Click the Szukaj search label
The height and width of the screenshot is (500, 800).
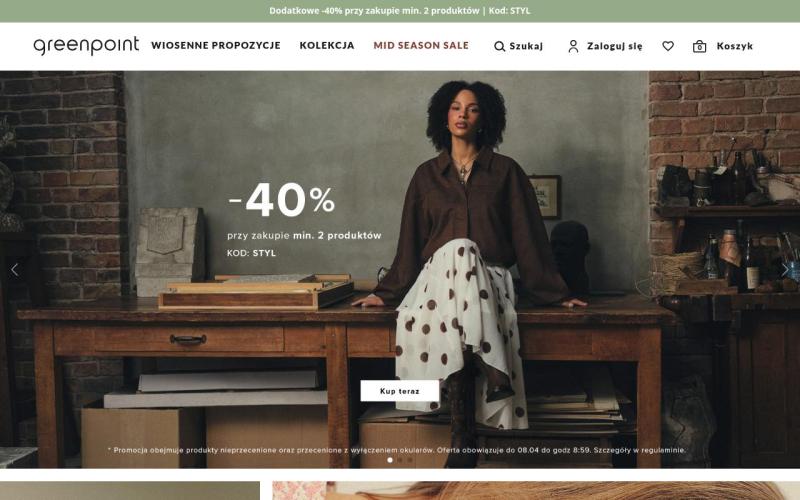[x=526, y=46]
